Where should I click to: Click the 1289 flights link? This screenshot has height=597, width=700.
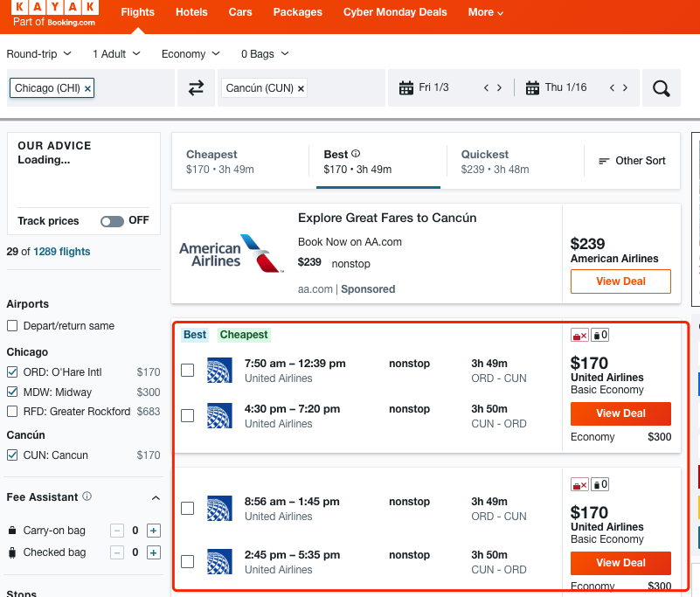pos(61,252)
